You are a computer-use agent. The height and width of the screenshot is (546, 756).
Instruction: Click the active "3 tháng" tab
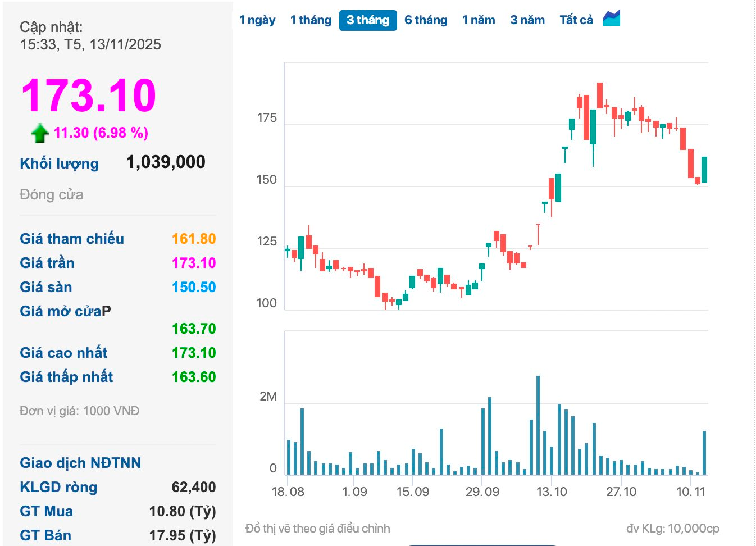coord(368,20)
